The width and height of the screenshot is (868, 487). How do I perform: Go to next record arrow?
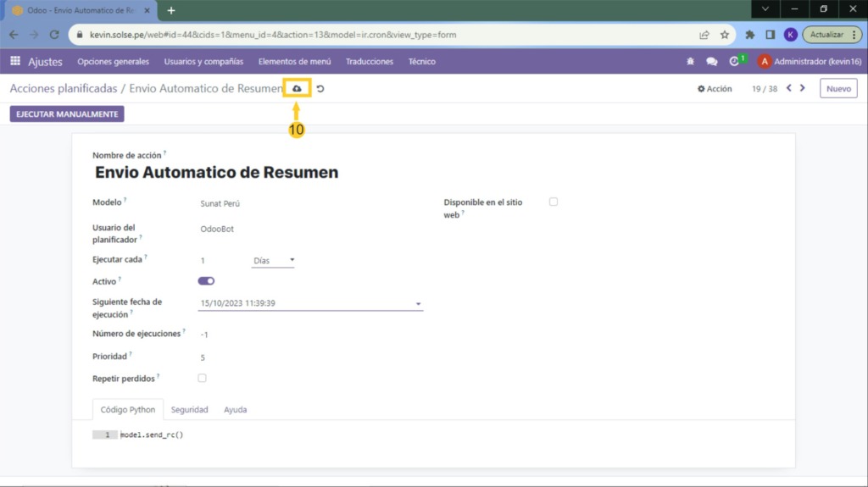point(803,88)
